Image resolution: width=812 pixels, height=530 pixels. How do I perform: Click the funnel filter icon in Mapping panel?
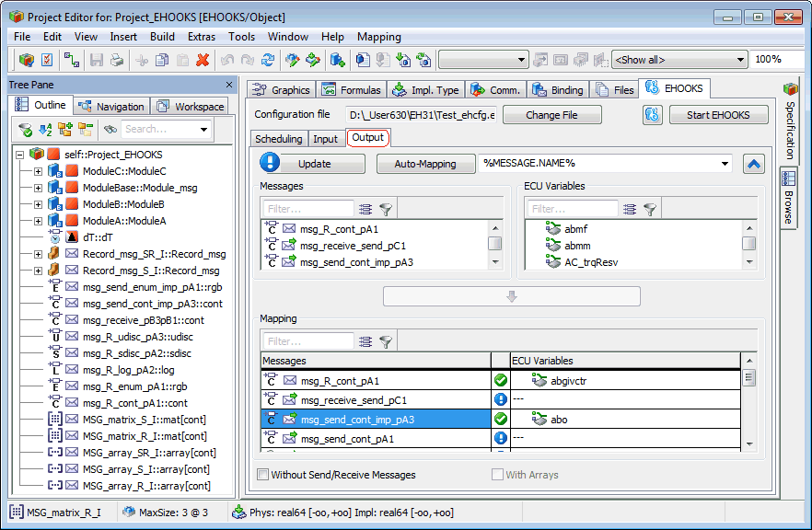(386, 341)
